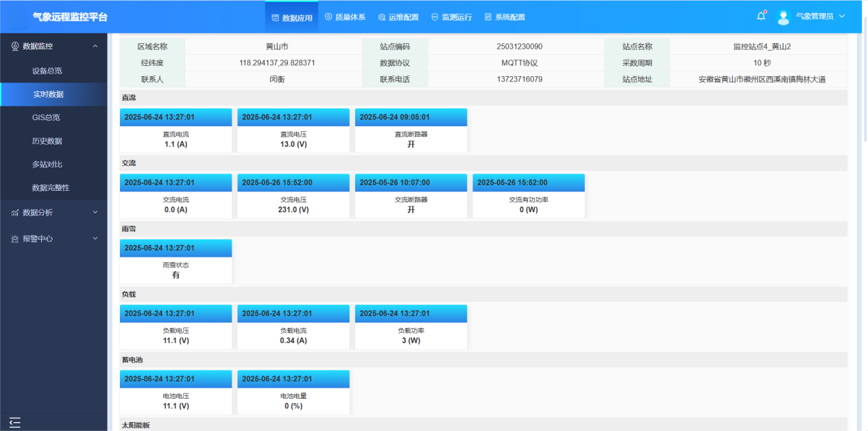
Task: Click the notification bell icon
Action: tap(760, 16)
